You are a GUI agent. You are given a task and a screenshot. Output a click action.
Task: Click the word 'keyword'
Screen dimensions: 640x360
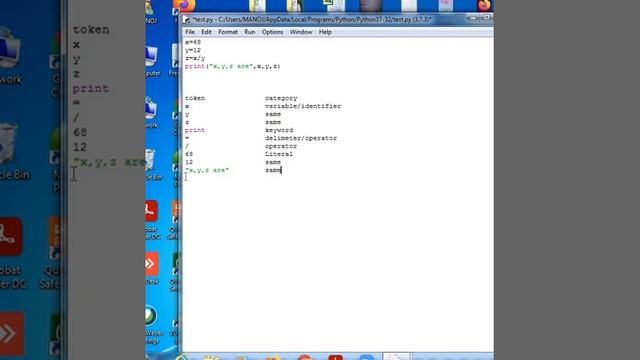(x=279, y=130)
